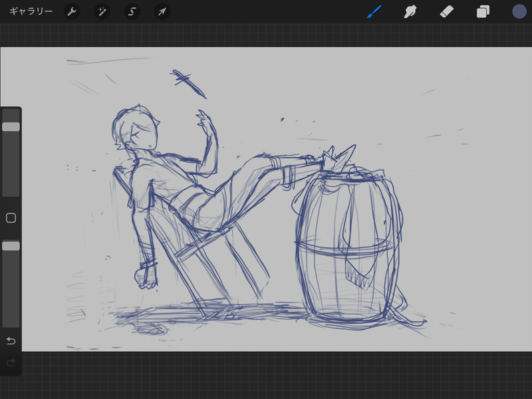Screen dimensions: 532x399
Task: Activate the Transform arrow tool
Action: (162, 11)
